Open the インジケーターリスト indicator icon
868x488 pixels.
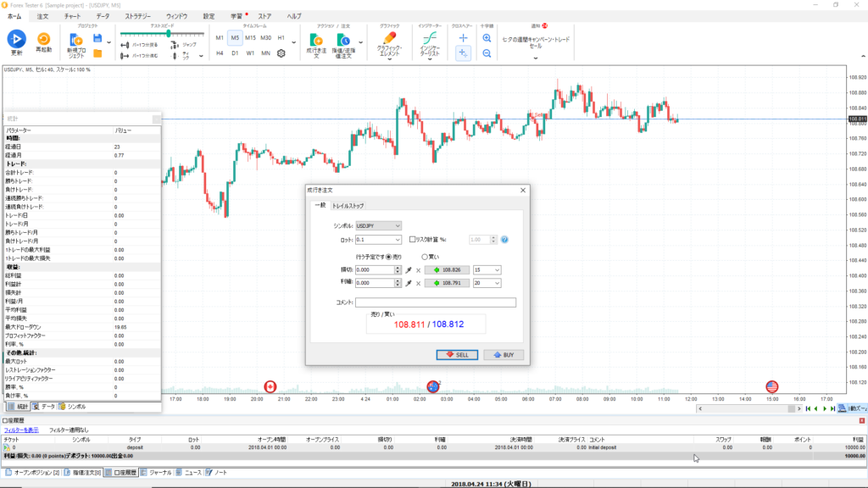tap(430, 37)
